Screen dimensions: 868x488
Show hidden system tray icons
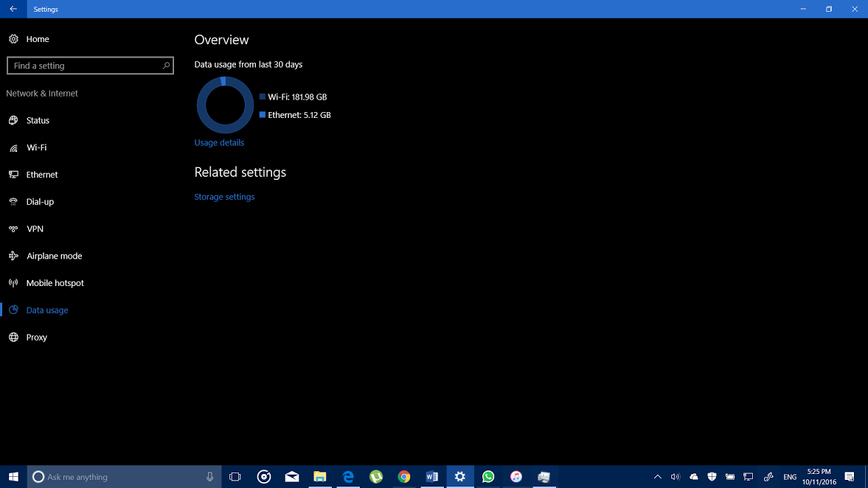(657, 477)
